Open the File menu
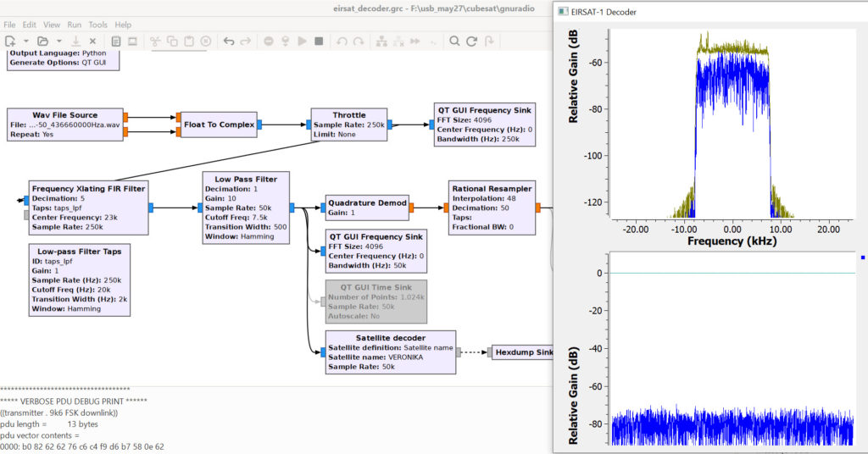Viewport: 868px width, 454px height. click(9, 25)
